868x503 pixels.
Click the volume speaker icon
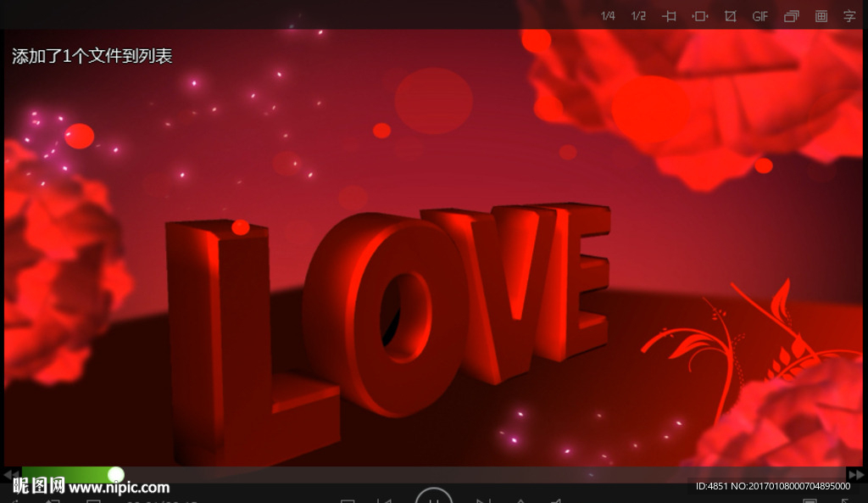(x=555, y=500)
